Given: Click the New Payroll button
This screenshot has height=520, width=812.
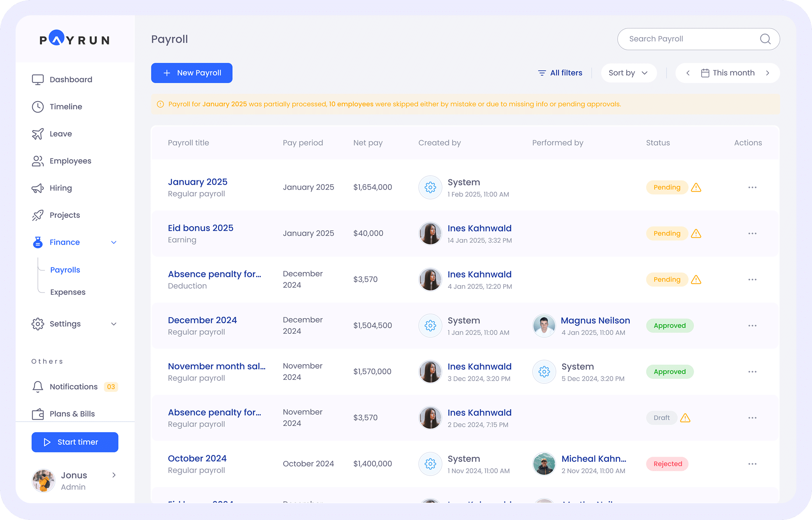Looking at the screenshot, I should [x=192, y=73].
